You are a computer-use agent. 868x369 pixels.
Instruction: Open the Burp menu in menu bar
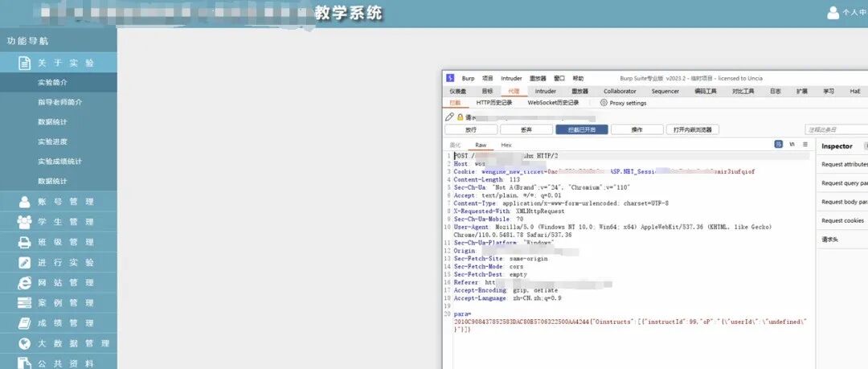pos(469,79)
